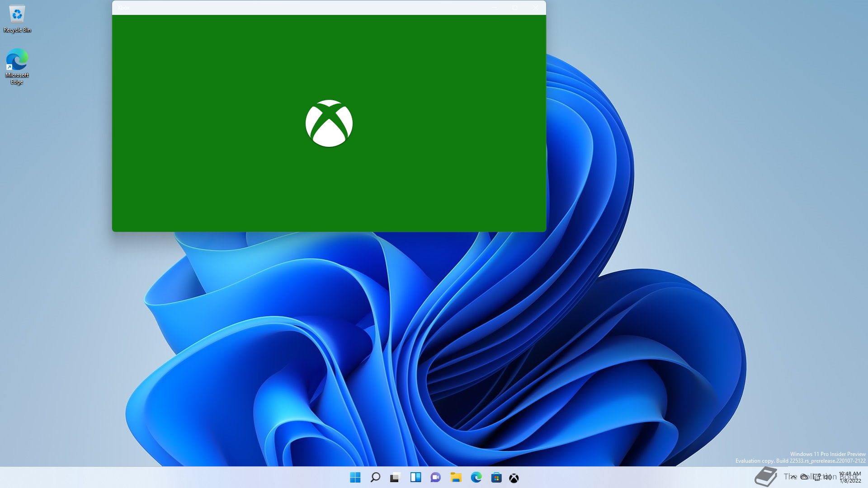Close the Xbox window
The height and width of the screenshot is (488, 868).
[x=536, y=8]
